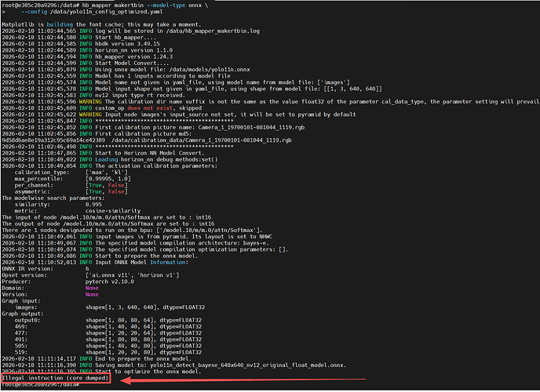Click the similarity value 0.995
This screenshot has width=540, height=392.
click(93, 205)
